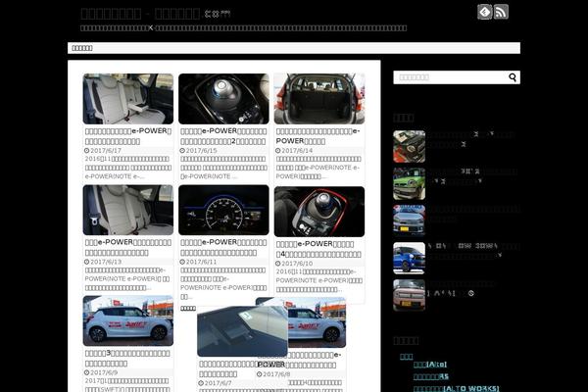Open the [ALTO WORKS] category link
Viewport: 588px width, 392px height.
coord(457,388)
